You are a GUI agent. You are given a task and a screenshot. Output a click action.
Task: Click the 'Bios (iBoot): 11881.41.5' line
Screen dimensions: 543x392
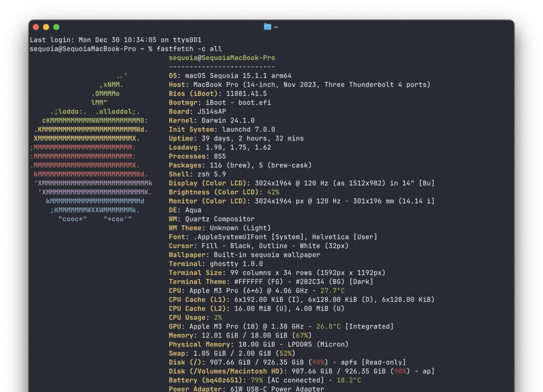(x=218, y=94)
